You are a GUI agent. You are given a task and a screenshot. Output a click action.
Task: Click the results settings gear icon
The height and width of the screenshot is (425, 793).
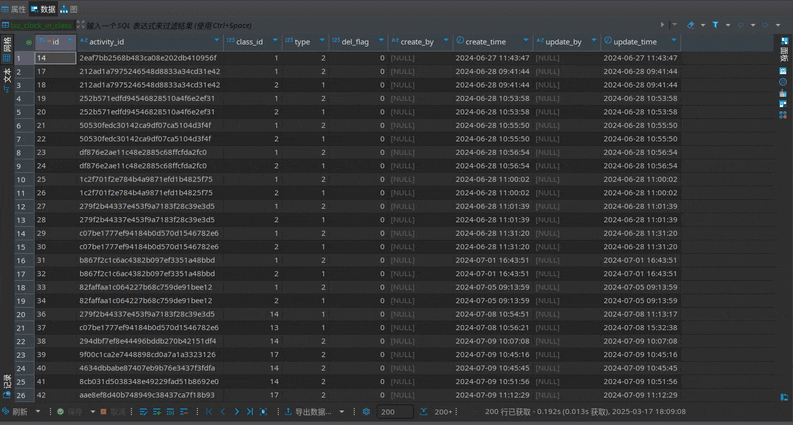(x=367, y=412)
